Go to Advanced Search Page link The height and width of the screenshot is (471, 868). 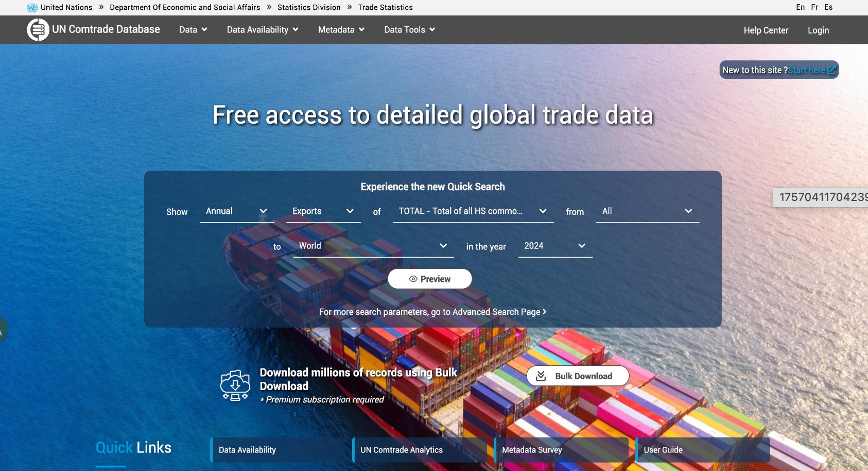pyautogui.click(x=432, y=312)
